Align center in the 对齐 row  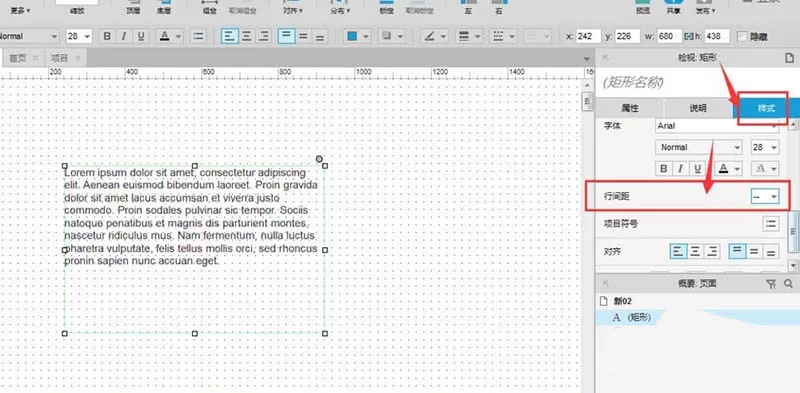695,251
